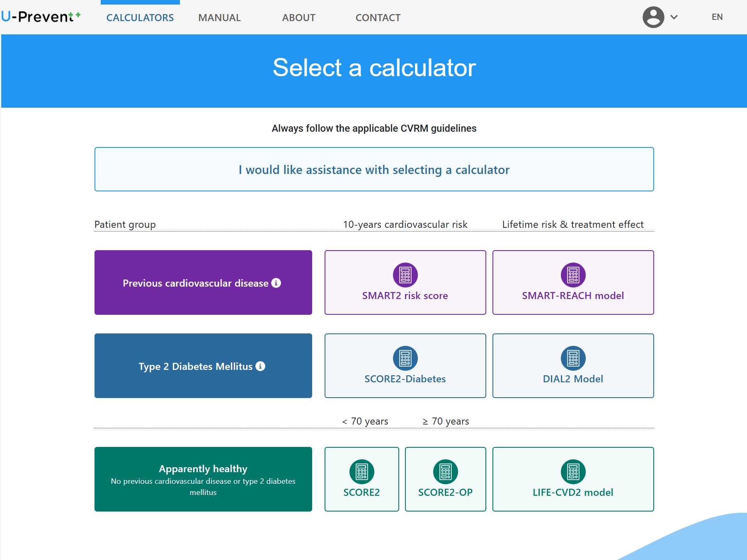This screenshot has height=560, width=747.
Task: Click the SCORE2-Diabetes calculator icon
Action: 405,358
